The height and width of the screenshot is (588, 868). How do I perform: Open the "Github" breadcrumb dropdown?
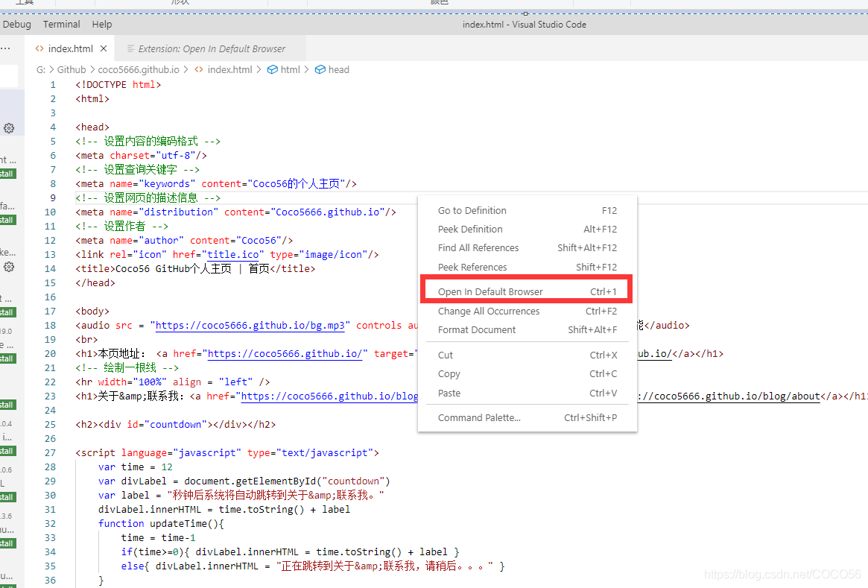pyautogui.click(x=72, y=69)
